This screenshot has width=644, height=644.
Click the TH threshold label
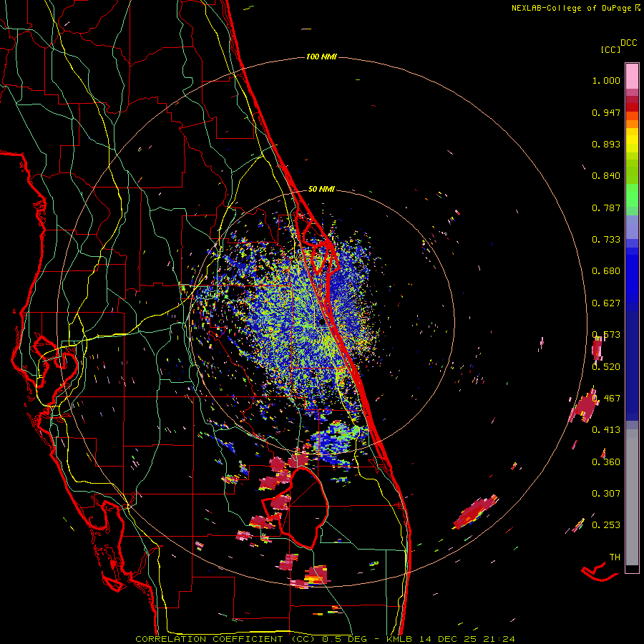tap(615, 557)
